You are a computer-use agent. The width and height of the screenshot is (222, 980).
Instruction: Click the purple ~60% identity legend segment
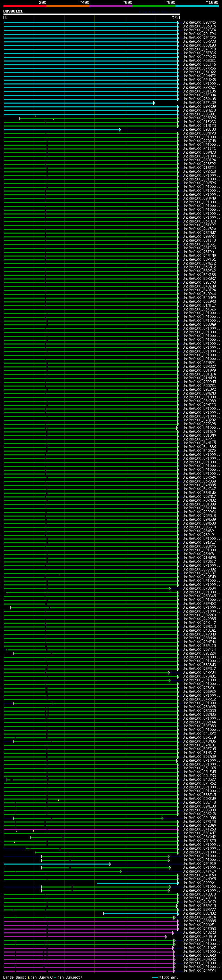[111, 7]
